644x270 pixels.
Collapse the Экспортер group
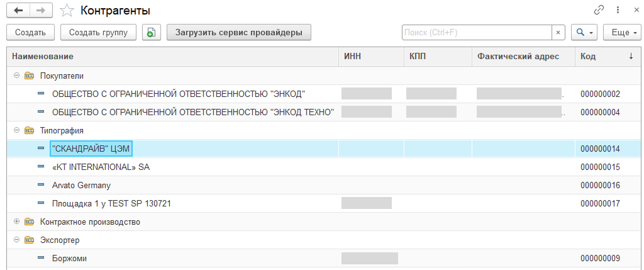[15, 240]
